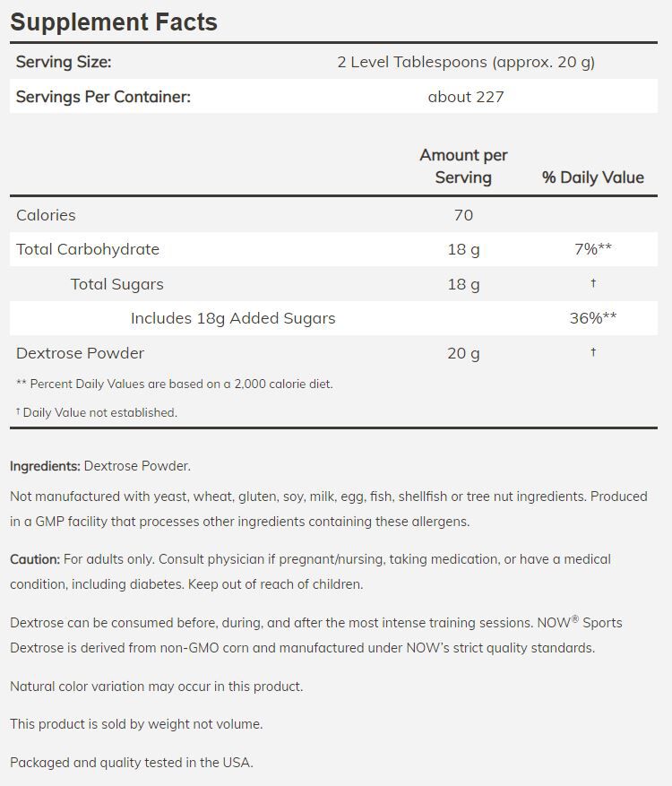This screenshot has height=786, width=672.
Task: Select the 70 calories value
Action: tap(463, 215)
